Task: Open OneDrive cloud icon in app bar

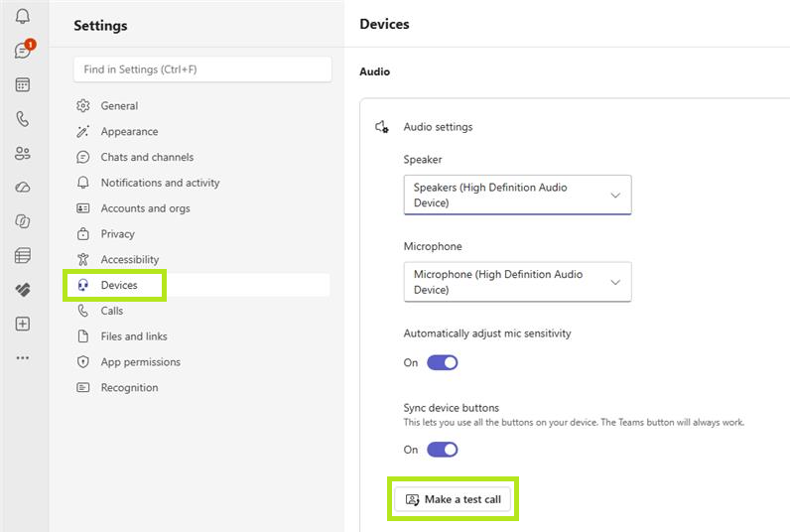Action: (22, 188)
